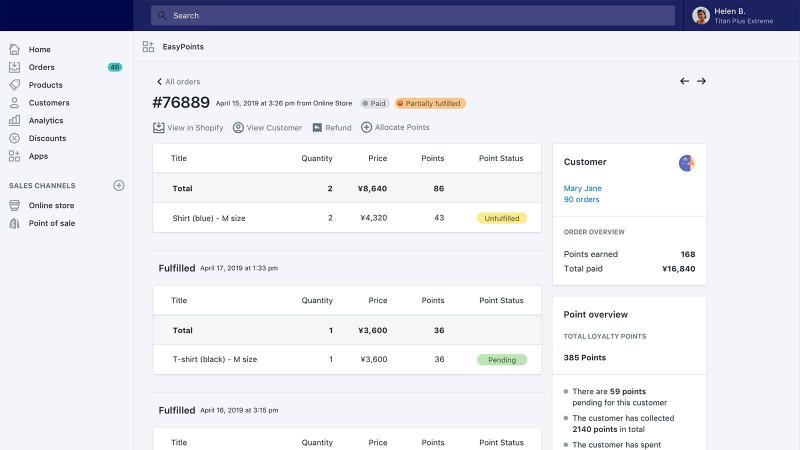Click the search field in the top bar
800x450 pixels.
(x=413, y=15)
